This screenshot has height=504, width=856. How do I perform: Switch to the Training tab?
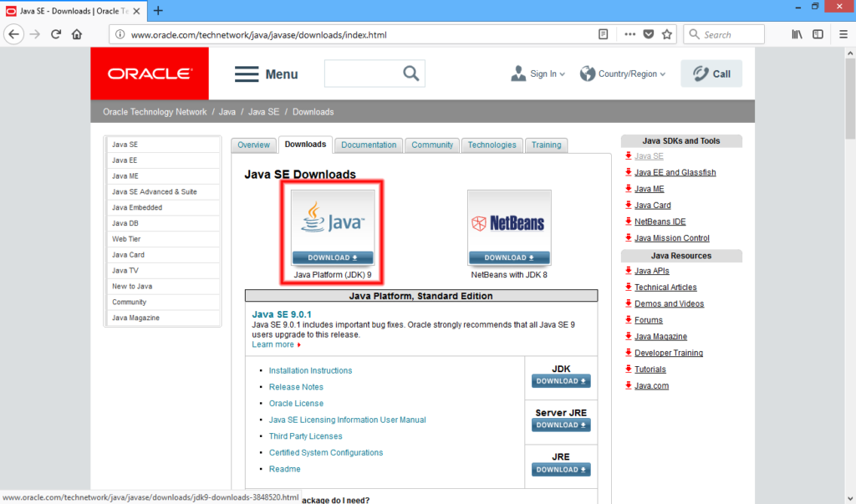[x=546, y=145]
